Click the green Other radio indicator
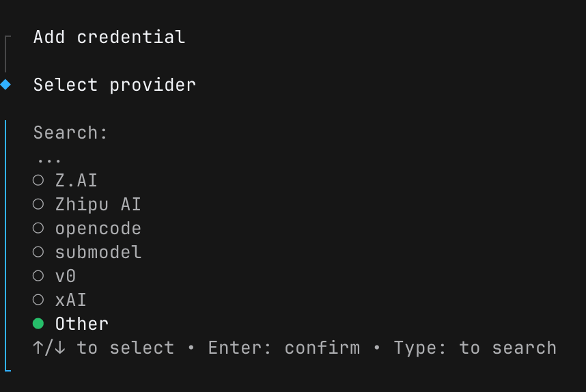586x392 pixels. tap(38, 324)
